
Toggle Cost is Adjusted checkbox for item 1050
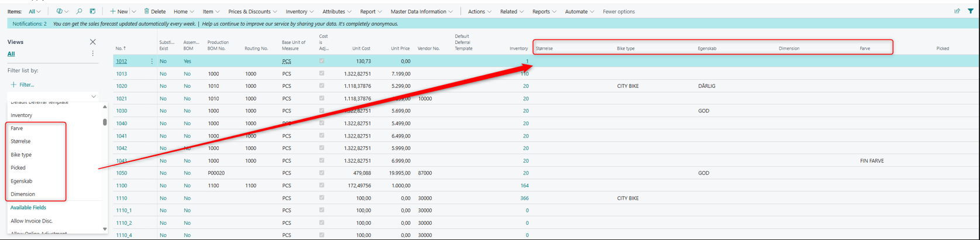tap(321, 173)
